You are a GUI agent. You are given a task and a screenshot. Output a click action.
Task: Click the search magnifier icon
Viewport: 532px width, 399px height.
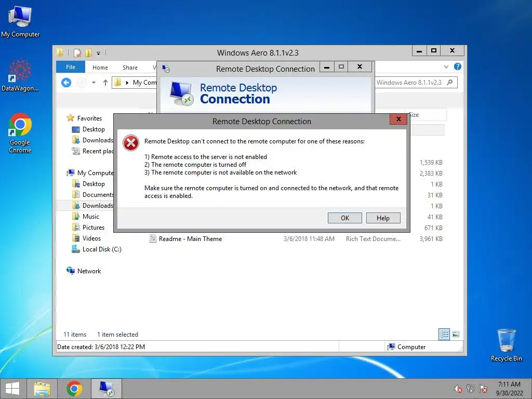pyautogui.click(x=450, y=83)
